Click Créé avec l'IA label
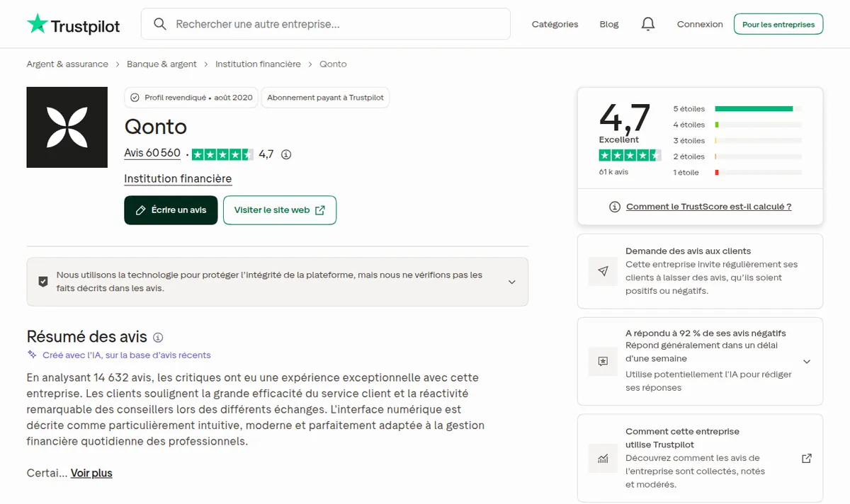Screen dimensions: 850x504 click(127, 355)
